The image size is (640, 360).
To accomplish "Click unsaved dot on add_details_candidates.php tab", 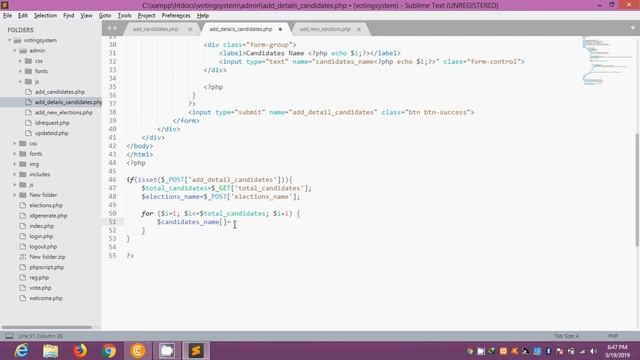I will click(280, 29).
